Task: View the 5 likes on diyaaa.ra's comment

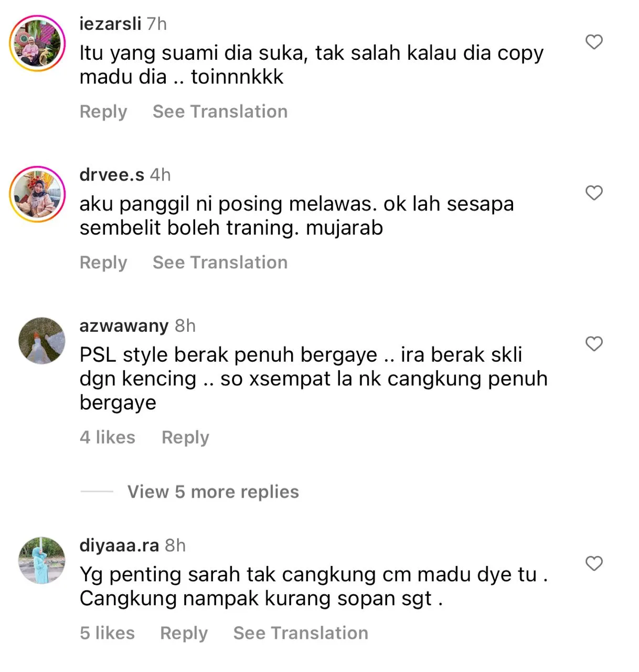Action: point(107,633)
